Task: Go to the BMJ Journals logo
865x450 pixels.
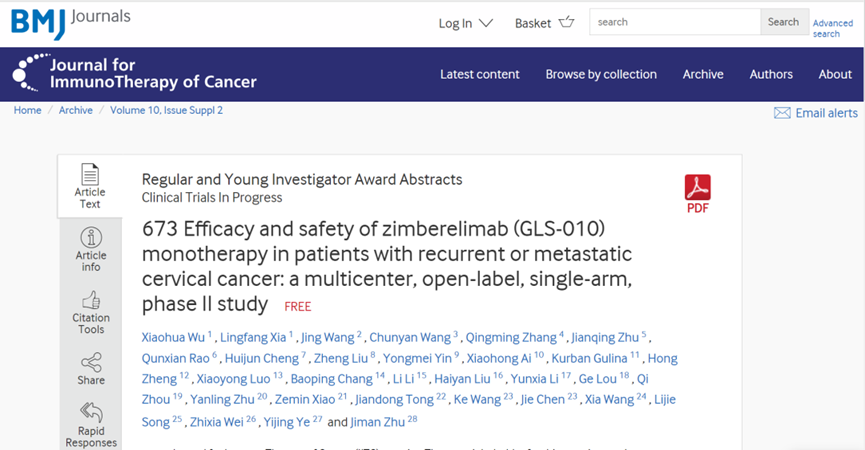Action: click(71, 23)
